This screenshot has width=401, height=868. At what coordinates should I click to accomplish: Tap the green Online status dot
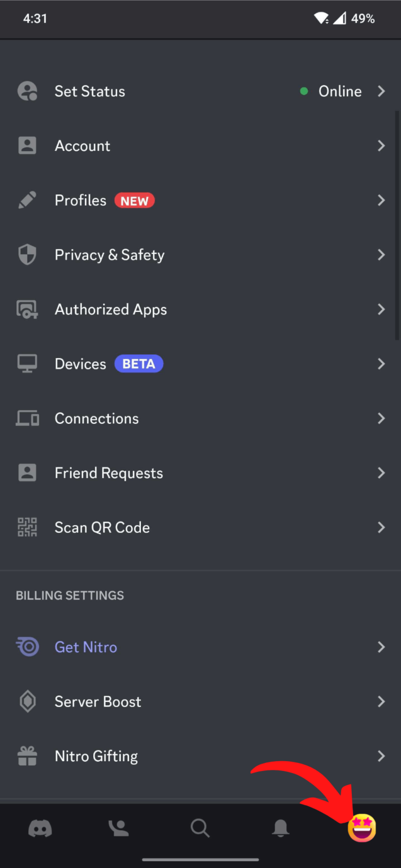point(304,91)
